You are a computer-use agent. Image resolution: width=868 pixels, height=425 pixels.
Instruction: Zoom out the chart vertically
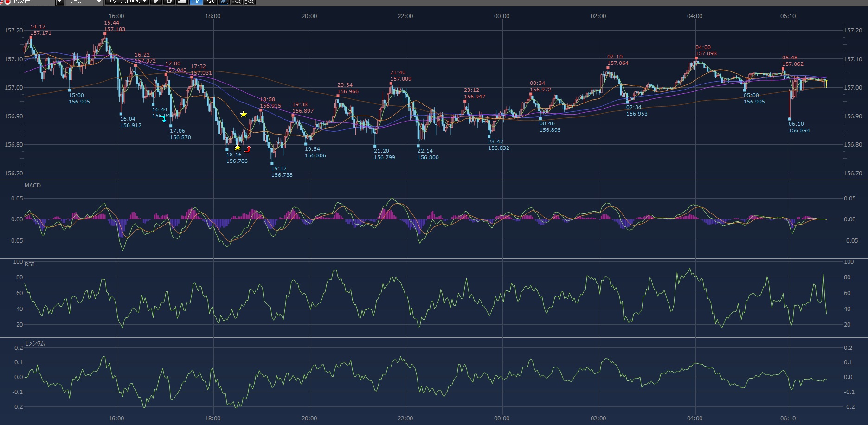pyautogui.click(x=237, y=2)
